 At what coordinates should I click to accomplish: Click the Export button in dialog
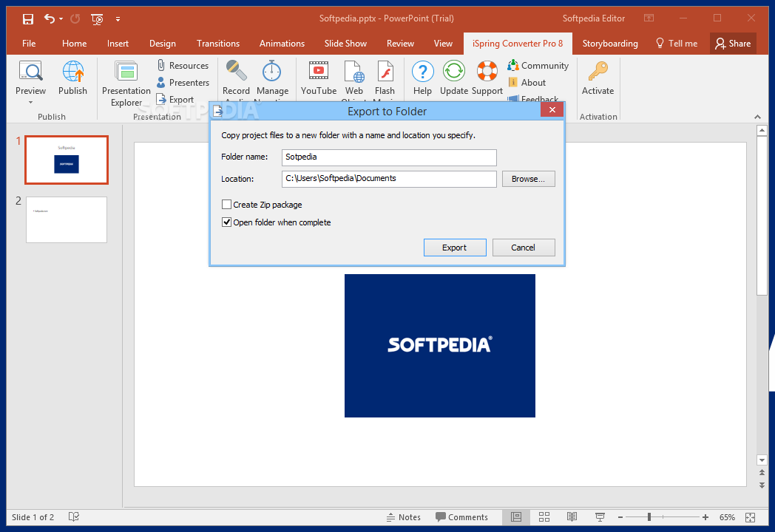pyautogui.click(x=455, y=248)
